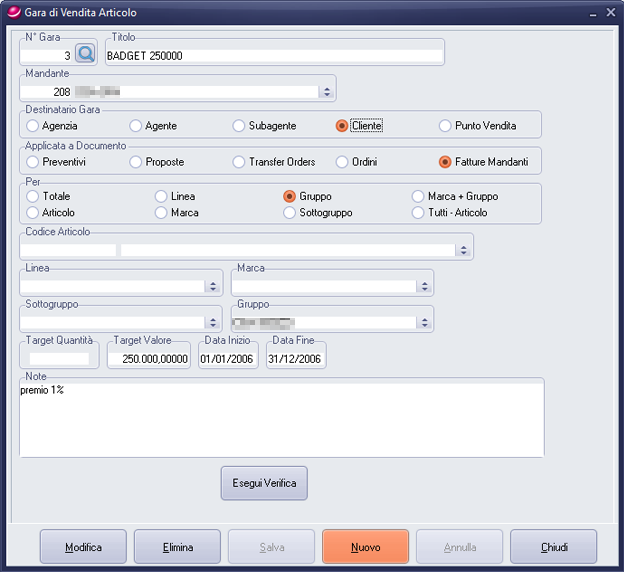This screenshot has width=624, height=572.
Task: Select the Sottogruppo radio button
Action: tap(290, 213)
